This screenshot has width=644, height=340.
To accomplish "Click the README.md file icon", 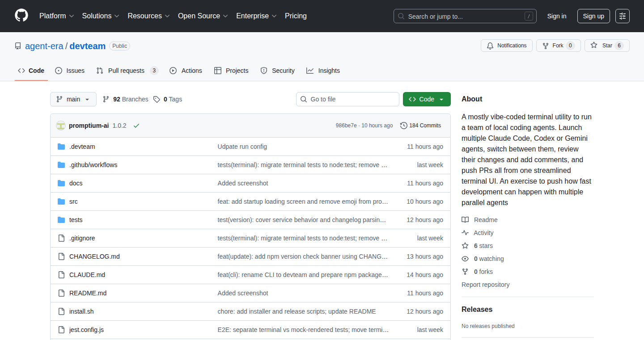I will point(61,293).
